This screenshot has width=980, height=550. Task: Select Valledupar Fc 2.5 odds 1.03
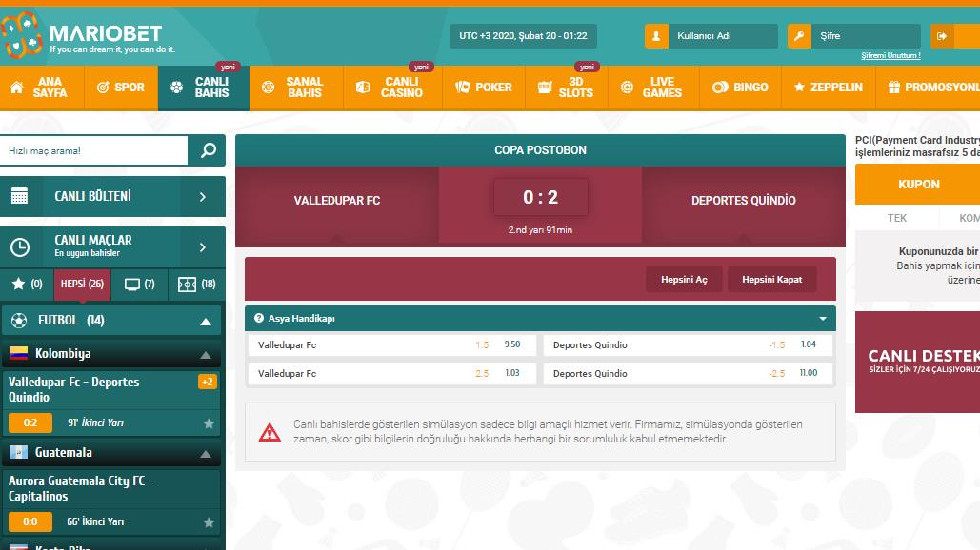pos(391,373)
